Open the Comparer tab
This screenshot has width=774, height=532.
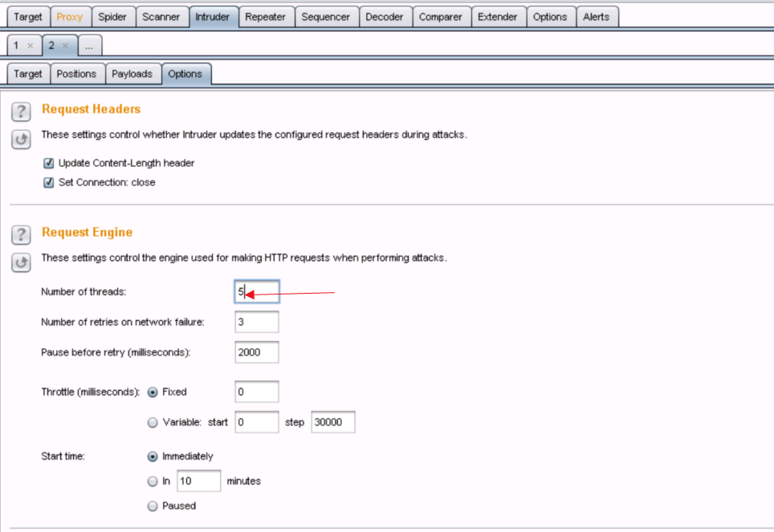[x=441, y=17]
